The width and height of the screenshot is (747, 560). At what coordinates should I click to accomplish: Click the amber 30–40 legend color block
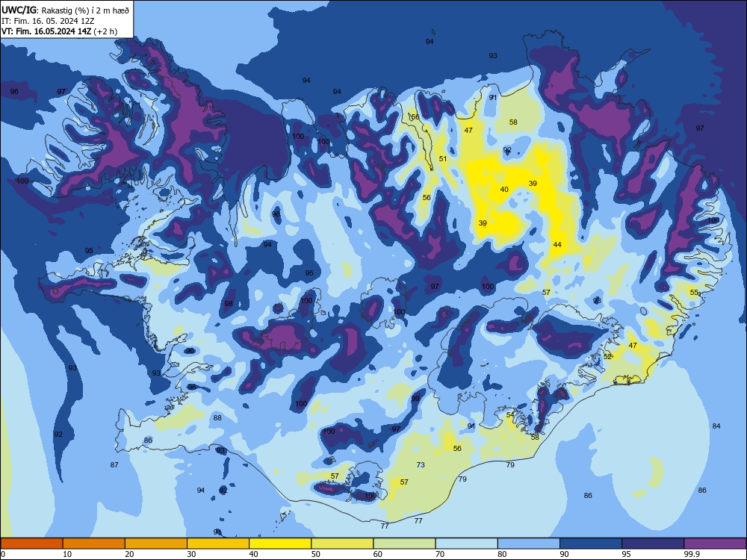pos(217,544)
